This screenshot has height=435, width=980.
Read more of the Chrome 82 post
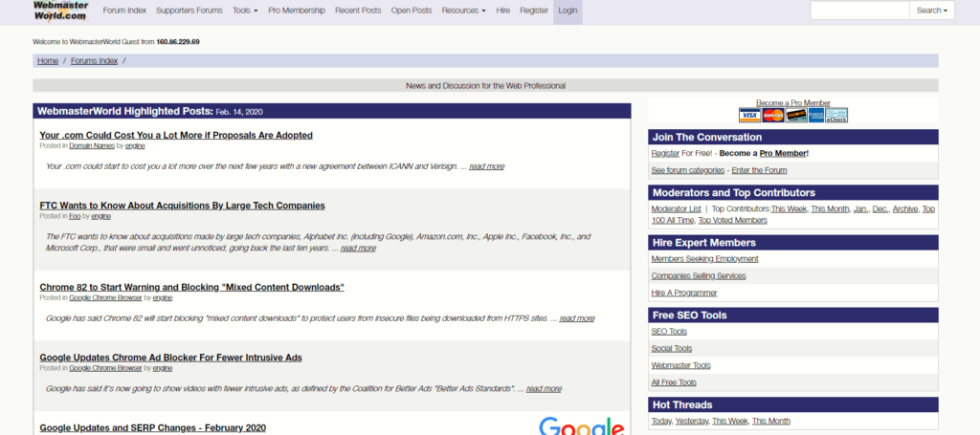pos(577,319)
